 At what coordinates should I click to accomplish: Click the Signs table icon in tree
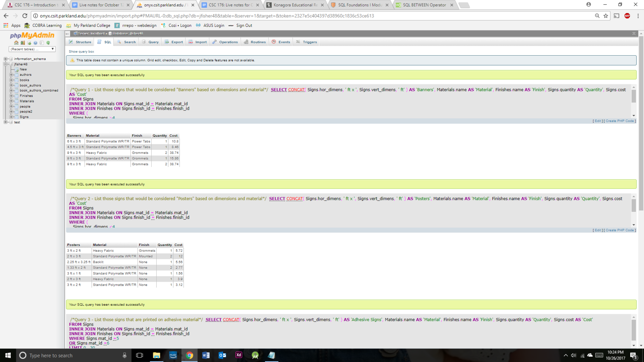click(x=17, y=117)
